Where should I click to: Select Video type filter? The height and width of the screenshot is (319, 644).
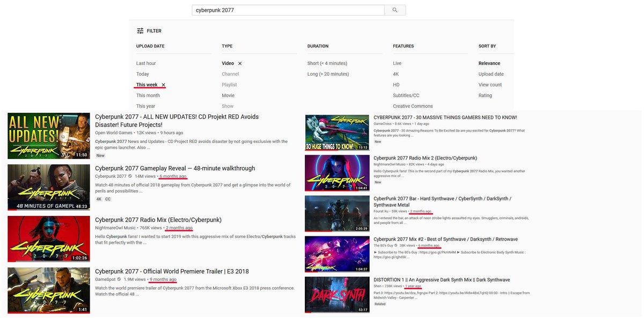coord(228,63)
